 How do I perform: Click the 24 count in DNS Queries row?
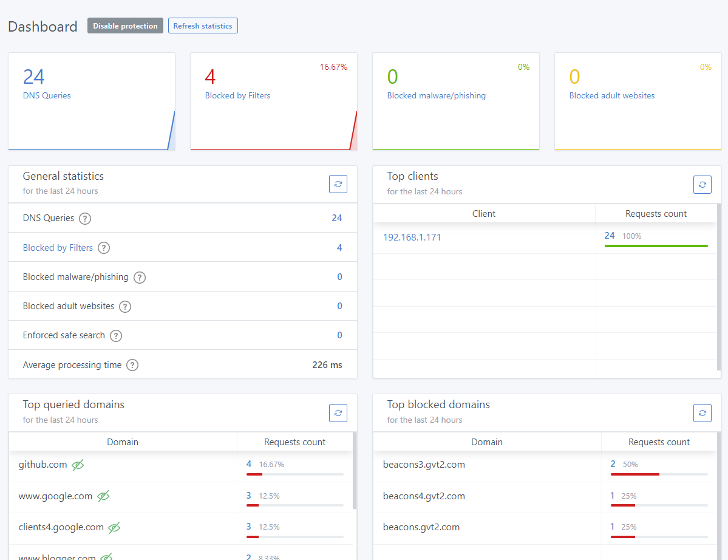click(x=337, y=218)
